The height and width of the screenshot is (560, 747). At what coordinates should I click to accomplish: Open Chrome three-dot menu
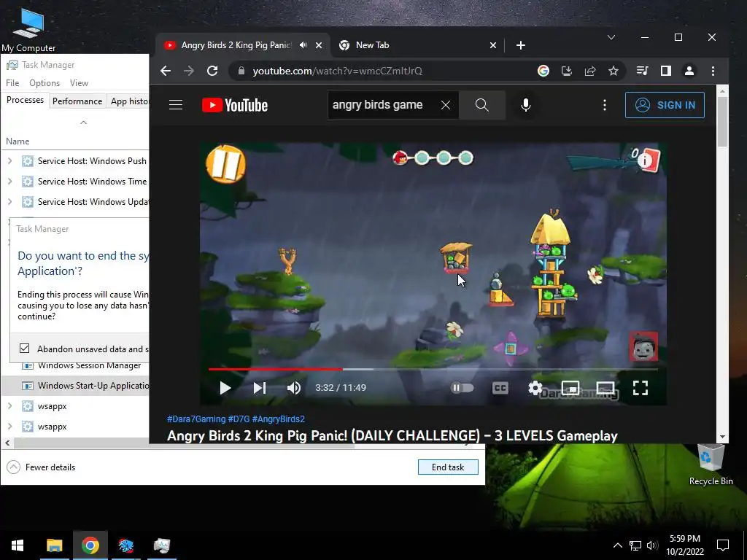tap(713, 71)
